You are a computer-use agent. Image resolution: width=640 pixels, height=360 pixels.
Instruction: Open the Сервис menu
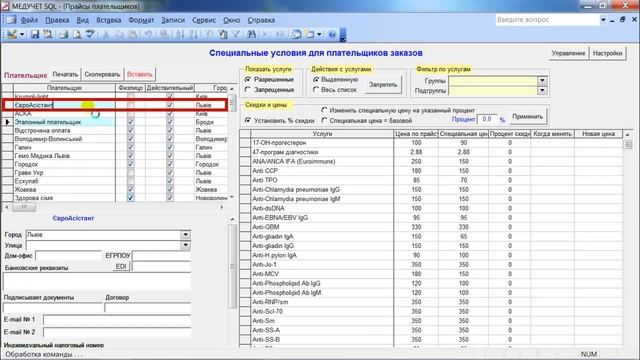click(204, 20)
